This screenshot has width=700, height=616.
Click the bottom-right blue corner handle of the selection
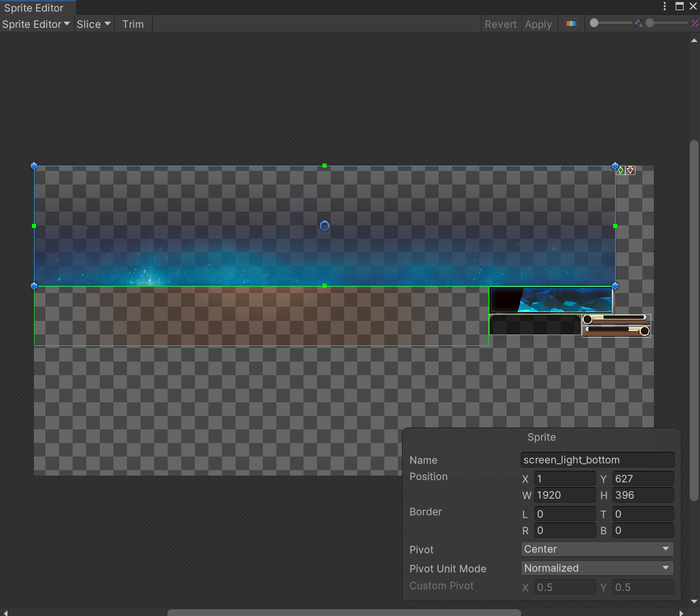615,286
